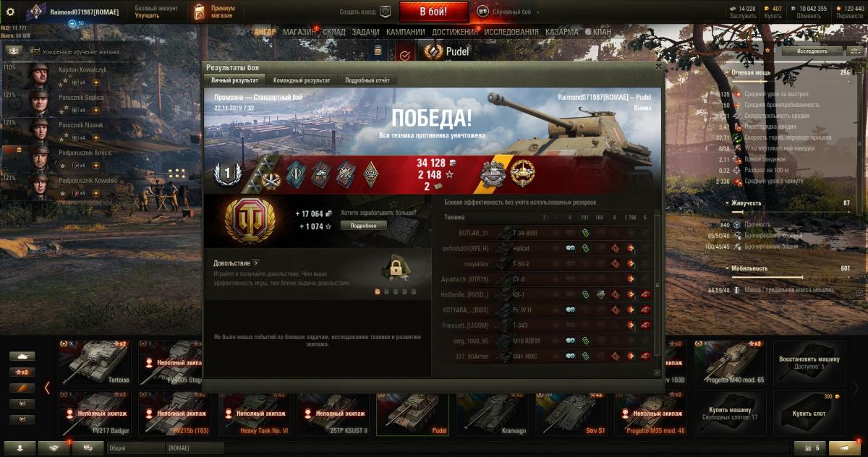Image resolution: width=868 pixels, height=457 pixels.
Task: Click the red 'В бой!' battle button
Action: (x=434, y=12)
